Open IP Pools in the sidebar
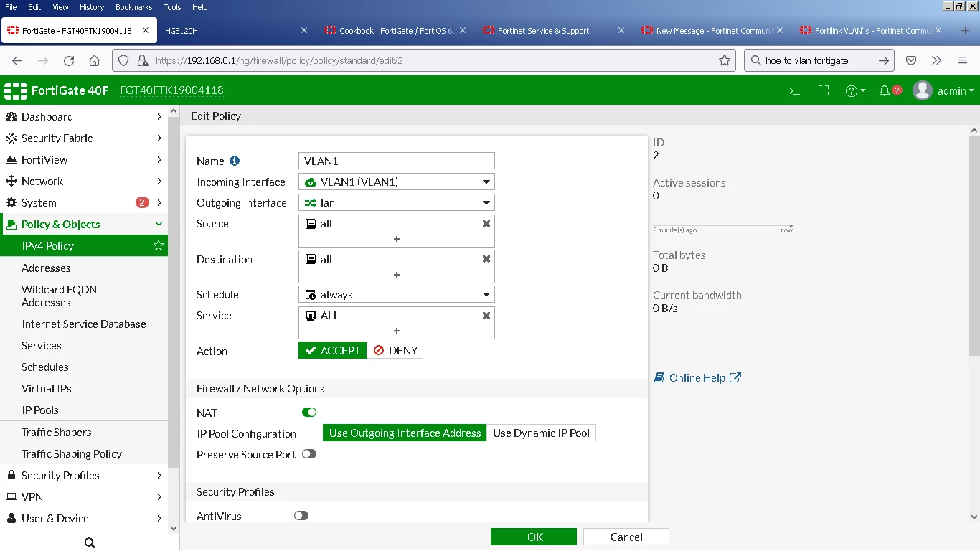The width and height of the screenshot is (980, 551). [x=40, y=410]
